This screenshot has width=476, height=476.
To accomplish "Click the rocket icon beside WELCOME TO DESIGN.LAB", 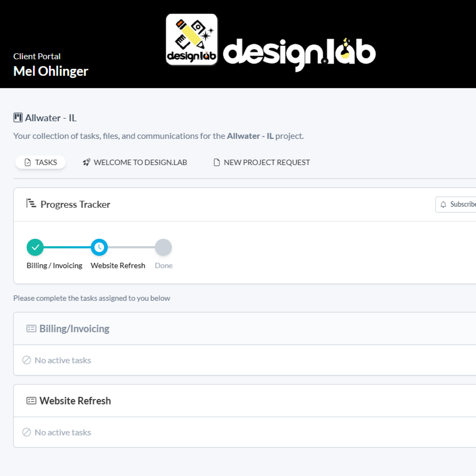I will click(86, 162).
